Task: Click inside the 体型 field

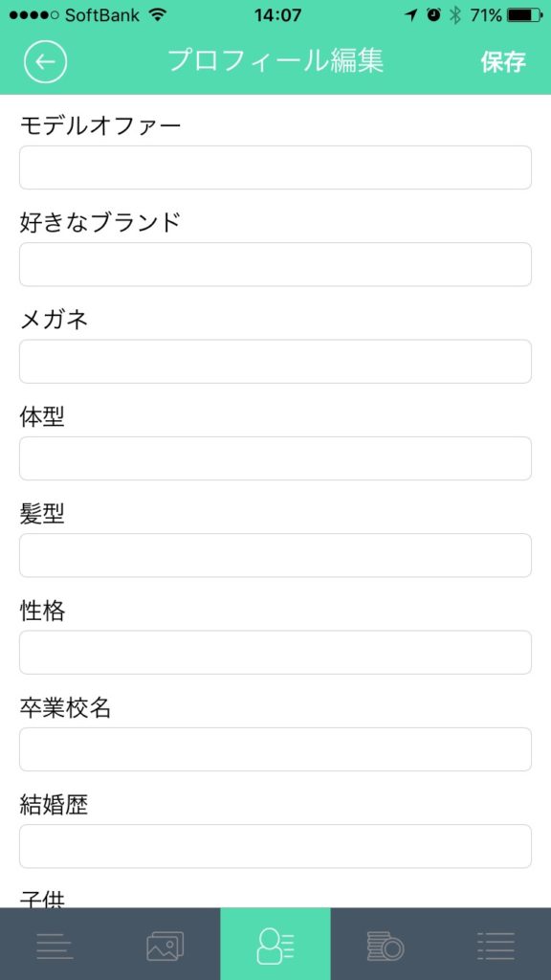Action: tap(275, 458)
